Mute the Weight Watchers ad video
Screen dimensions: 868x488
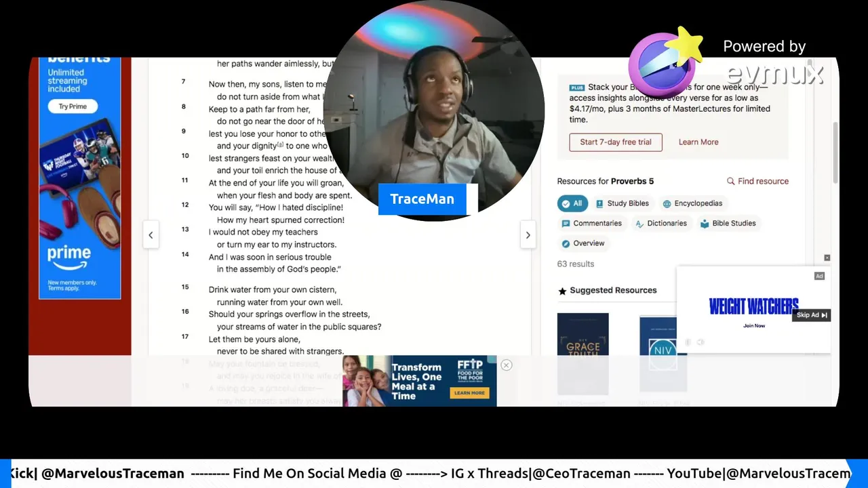tap(701, 342)
